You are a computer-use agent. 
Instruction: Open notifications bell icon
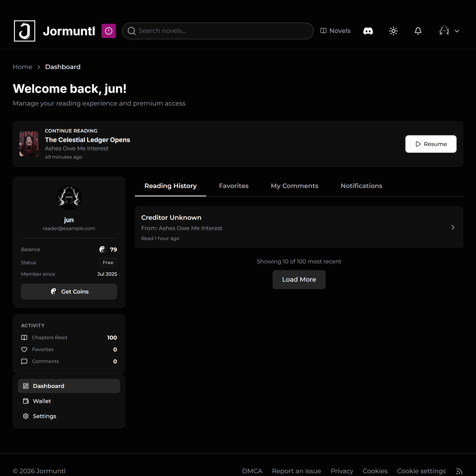point(418,31)
